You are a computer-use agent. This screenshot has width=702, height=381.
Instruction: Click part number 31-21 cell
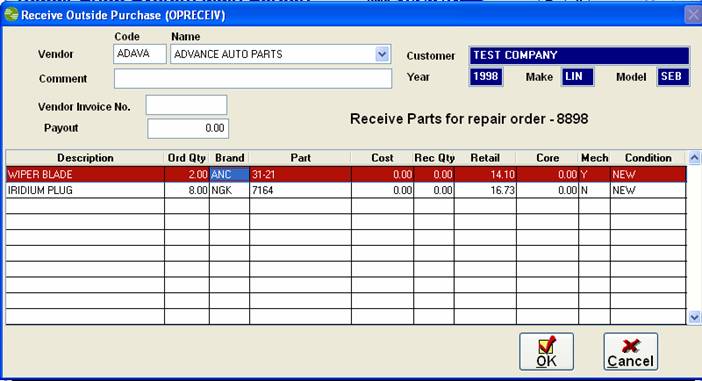pyautogui.click(x=300, y=174)
